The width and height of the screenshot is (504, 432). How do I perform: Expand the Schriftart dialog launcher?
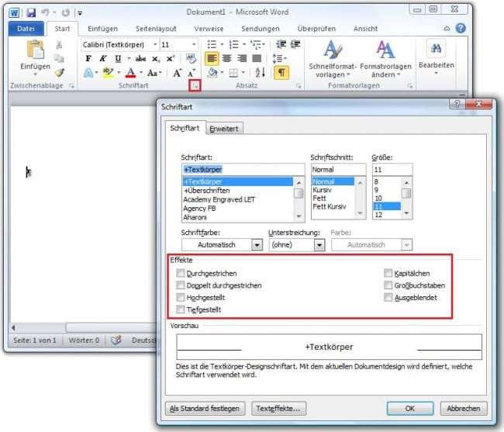195,86
